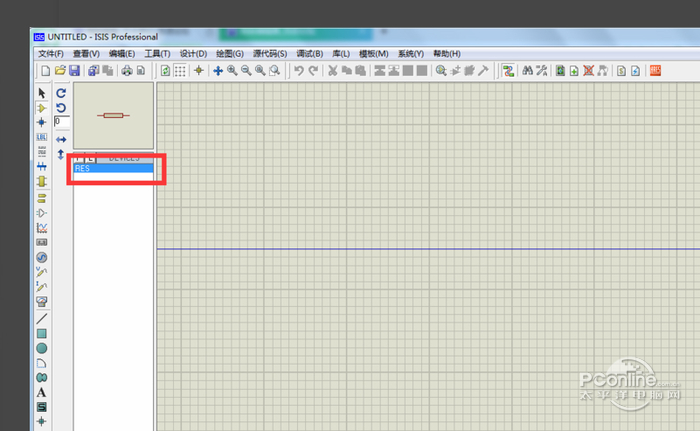
Task: Select the Subcircuit tool
Action: pyautogui.click(x=42, y=181)
